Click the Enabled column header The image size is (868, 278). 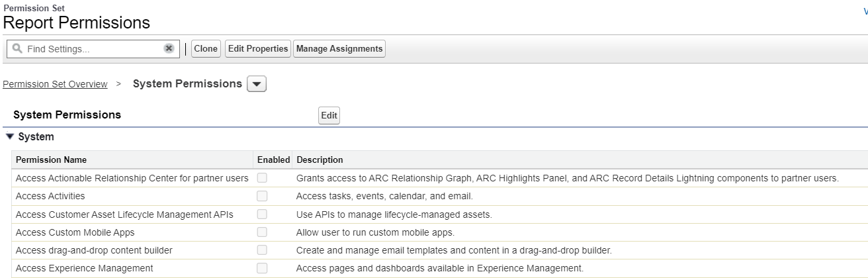click(273, 160)
